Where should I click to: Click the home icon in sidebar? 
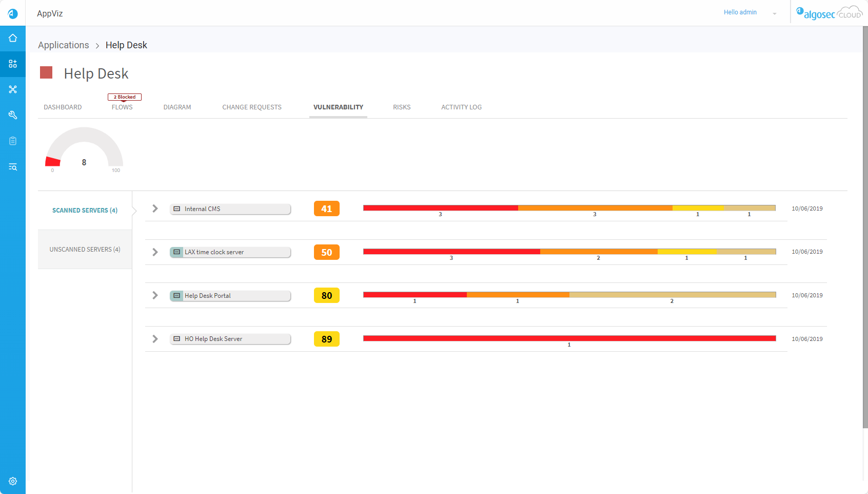13,38
